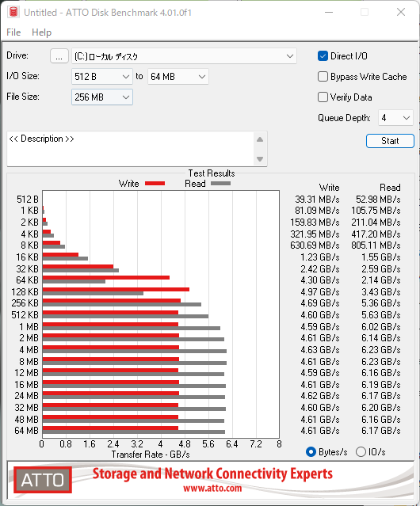This screenshot has width=420, height=506.
Task: Click the ATTO Disk Benchmark title bar icon
Action: (13, 12)
